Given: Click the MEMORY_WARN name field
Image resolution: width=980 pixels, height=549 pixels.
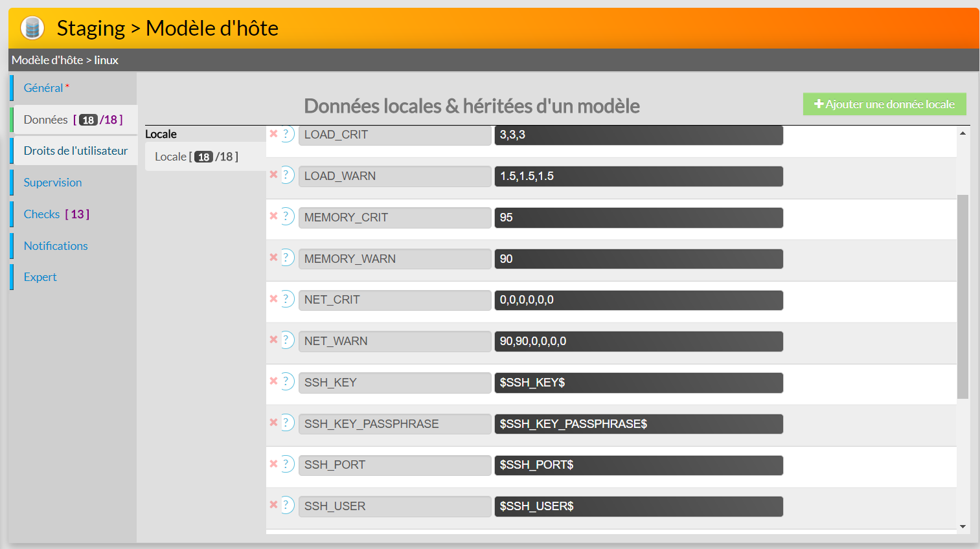Looking at the screenshot, I should 394,259.
